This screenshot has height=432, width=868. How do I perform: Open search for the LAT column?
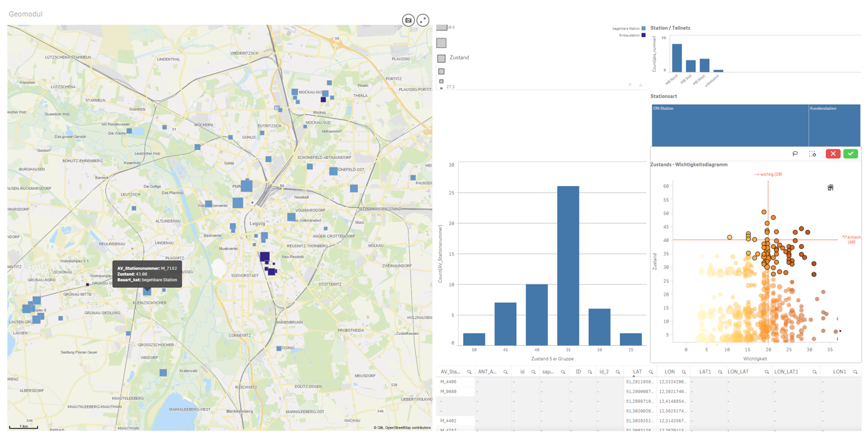651,372
